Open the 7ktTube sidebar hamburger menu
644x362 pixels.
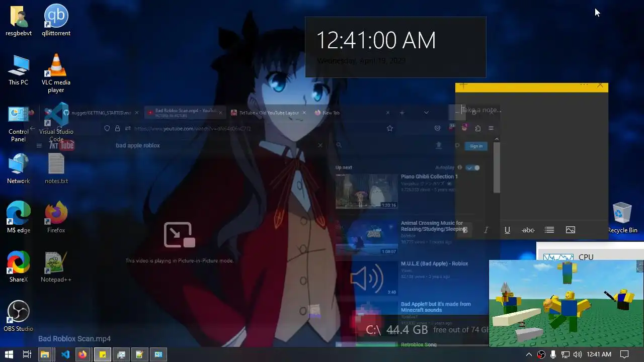(39, 146)
